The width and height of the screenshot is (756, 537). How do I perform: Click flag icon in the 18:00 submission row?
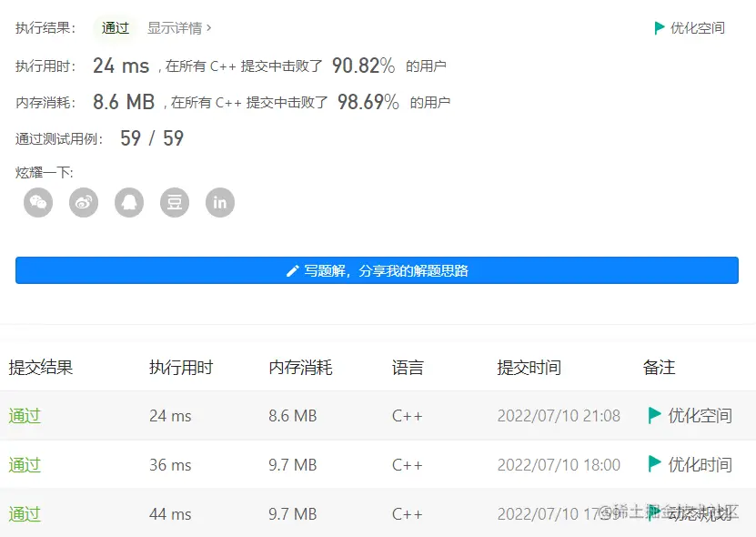pyautogui.click(x=654, y=463)
